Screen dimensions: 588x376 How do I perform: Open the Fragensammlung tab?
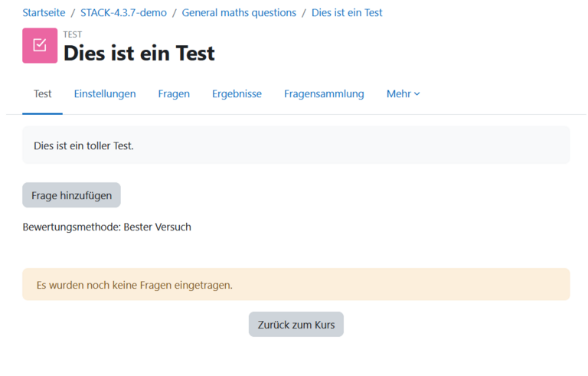pos(324,94)
